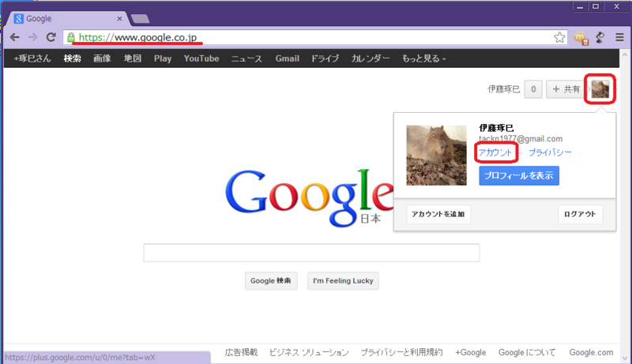Click the small profile avatar at top right
This screenshot has height=364, width=632.
point(600,89)
